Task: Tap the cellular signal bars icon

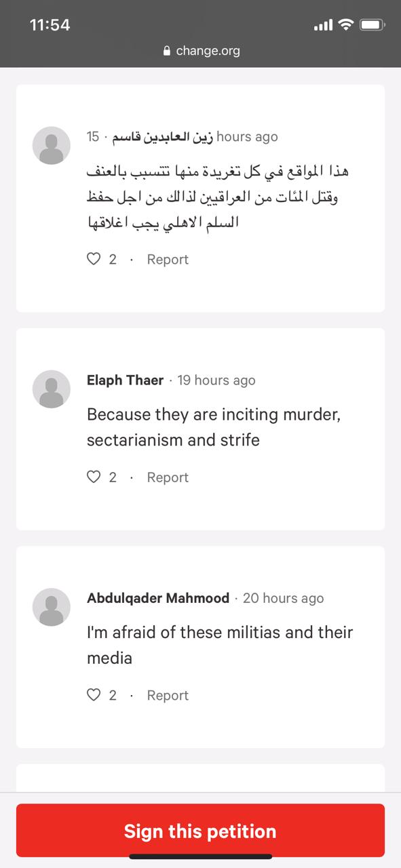Action: (x=324, y=26)
